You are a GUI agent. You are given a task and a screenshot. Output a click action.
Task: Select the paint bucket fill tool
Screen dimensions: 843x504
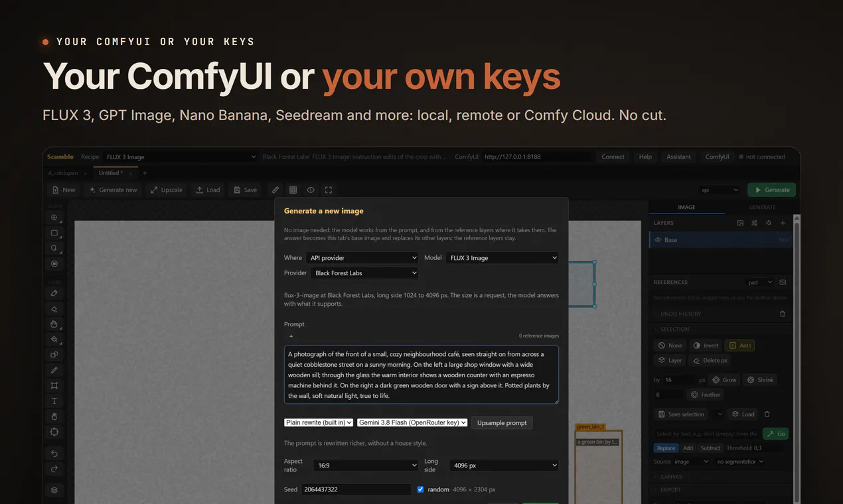[54, 340]
